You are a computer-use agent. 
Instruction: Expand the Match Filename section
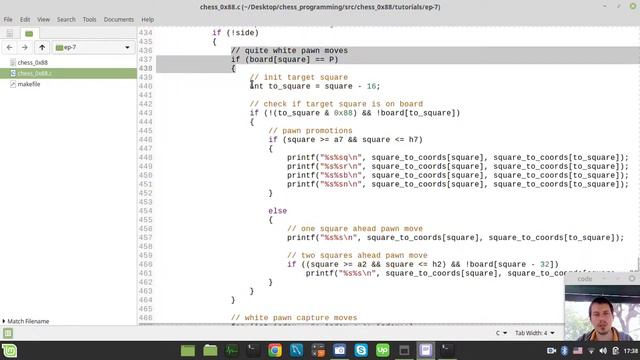(x=25, y=321)
